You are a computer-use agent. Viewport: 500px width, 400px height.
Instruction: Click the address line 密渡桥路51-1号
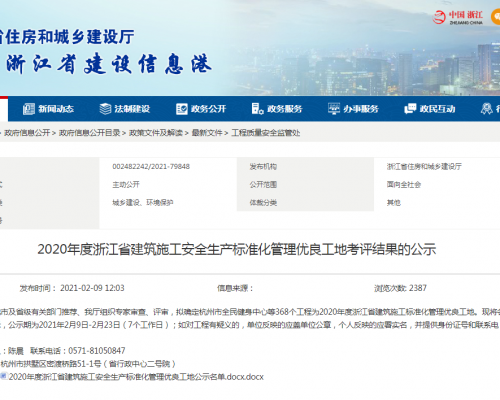tap(72, 363)
